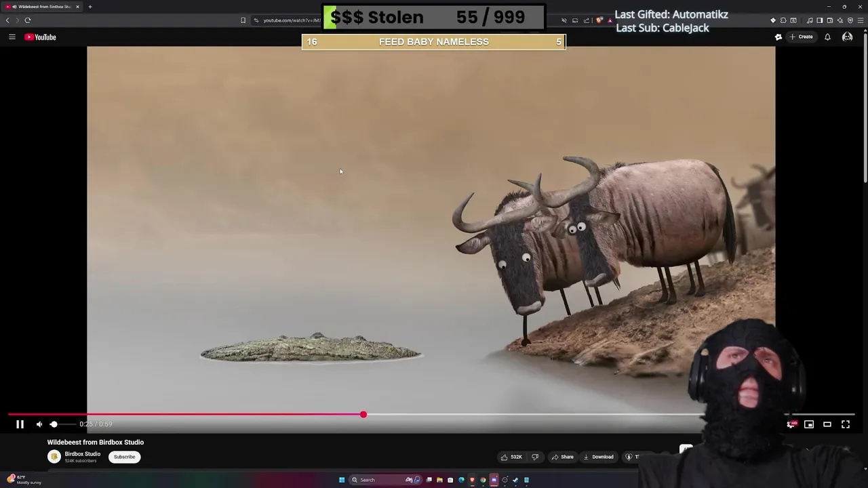Open the Leo AI sparkle icon
The height and width of the screenshot is (488, 868).
tap(840, 20)
